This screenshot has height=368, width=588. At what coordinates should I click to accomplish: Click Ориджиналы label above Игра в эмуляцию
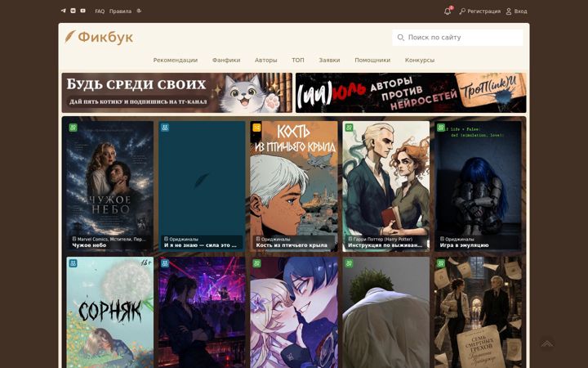click(x=457, y=239)
